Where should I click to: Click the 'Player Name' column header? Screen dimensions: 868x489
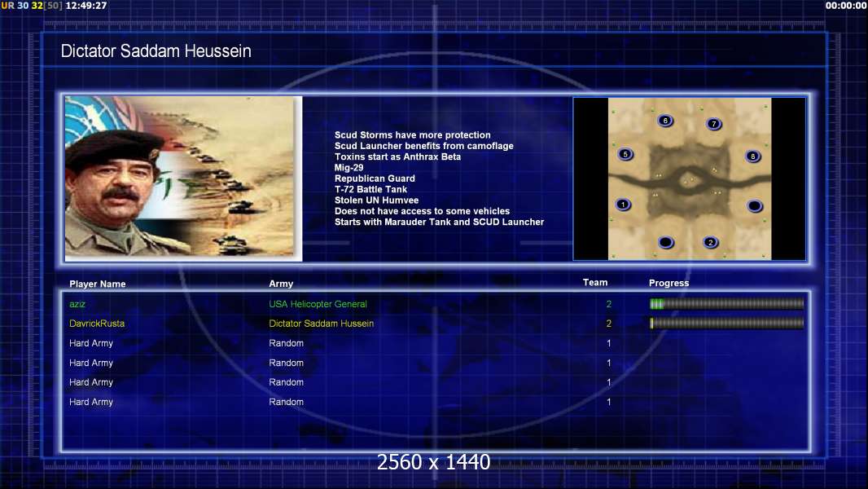pos(98,284)
